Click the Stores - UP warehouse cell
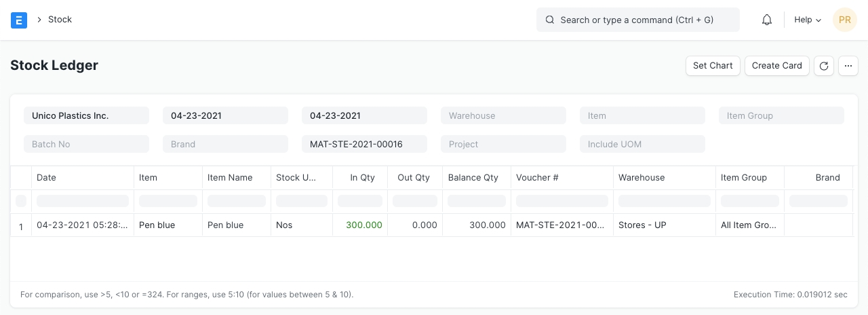This screenshot has height=315, width=868. [x=642, y=225]
